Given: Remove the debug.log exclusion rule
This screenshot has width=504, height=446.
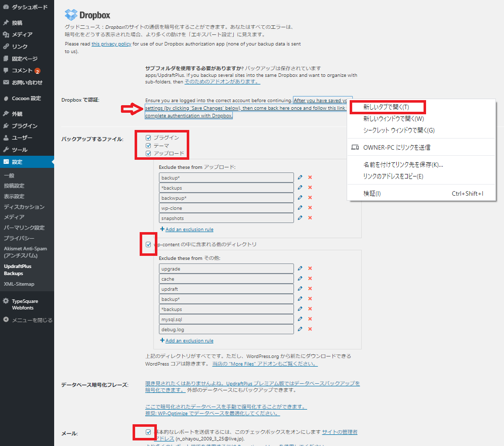Looking at the screenshot, I should (x=310, y=329).
